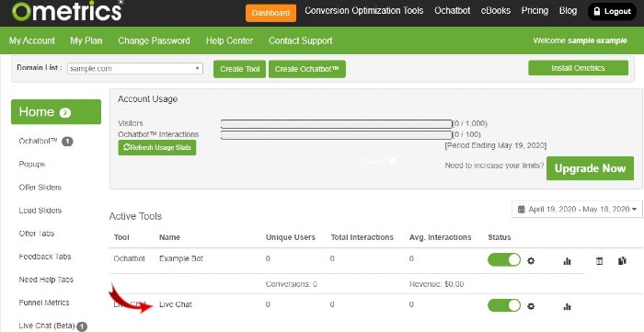644x332 pixels.
Task: View statistics chart for Example Bot
Action: pos(568,261)
